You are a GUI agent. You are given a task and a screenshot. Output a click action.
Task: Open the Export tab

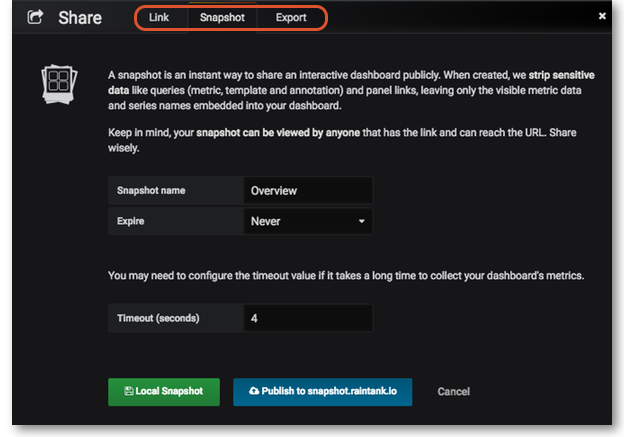(291, 18)
